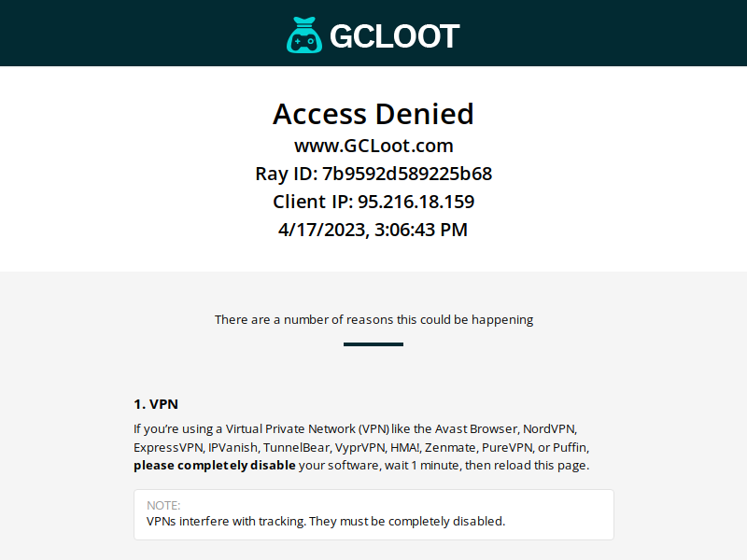Click the GCLOOT logo text in header
This screenshot has width=747, height=560.
(394, 36)
